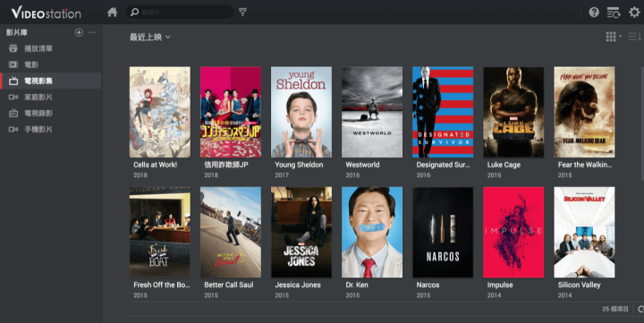
Task: Click the Jessica Jones title text
Action: [298, 285]
